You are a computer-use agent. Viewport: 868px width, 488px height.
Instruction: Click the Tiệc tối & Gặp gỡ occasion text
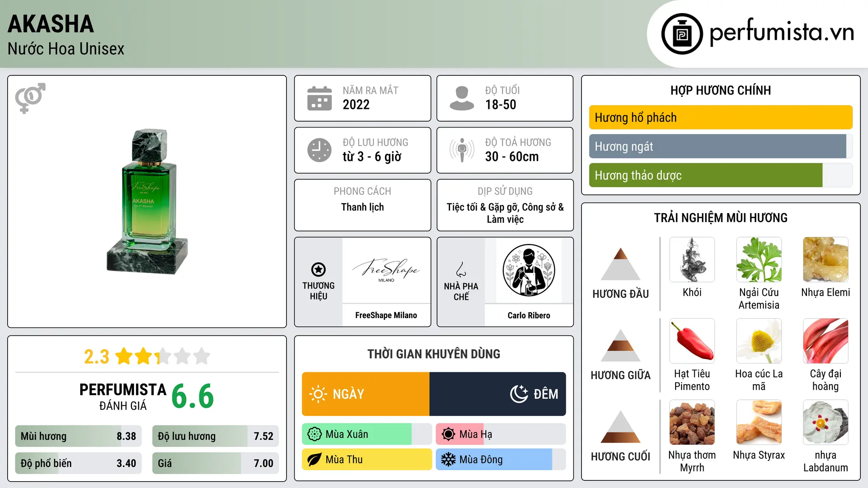tap(505, 213)
